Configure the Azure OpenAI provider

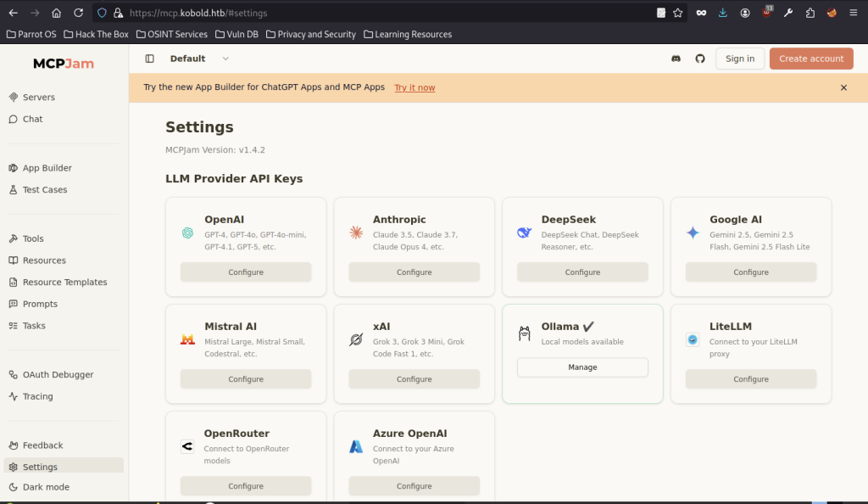coord(414,485)
